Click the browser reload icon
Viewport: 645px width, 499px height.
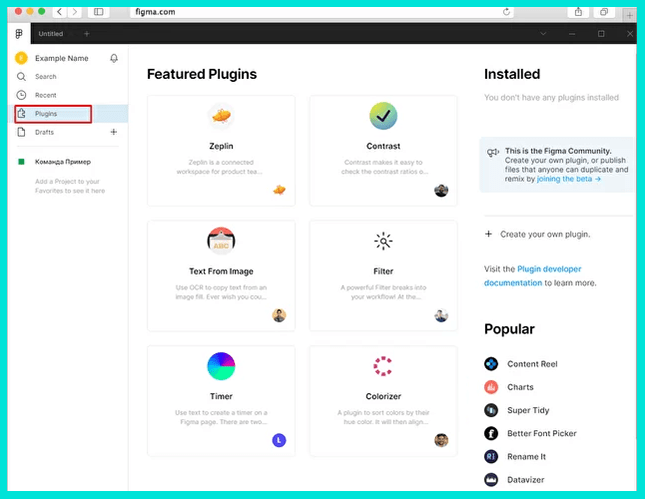click(506, 12)
